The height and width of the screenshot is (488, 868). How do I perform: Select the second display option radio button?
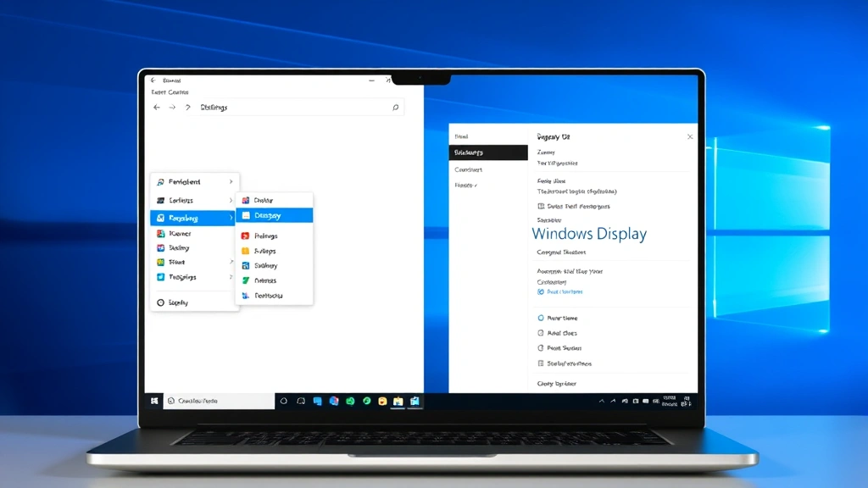click(540, 333)
